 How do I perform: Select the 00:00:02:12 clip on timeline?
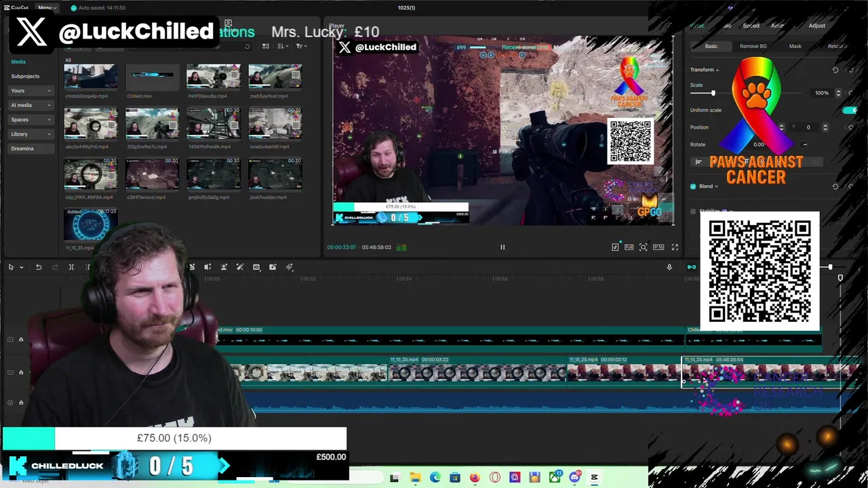[624, 371]
